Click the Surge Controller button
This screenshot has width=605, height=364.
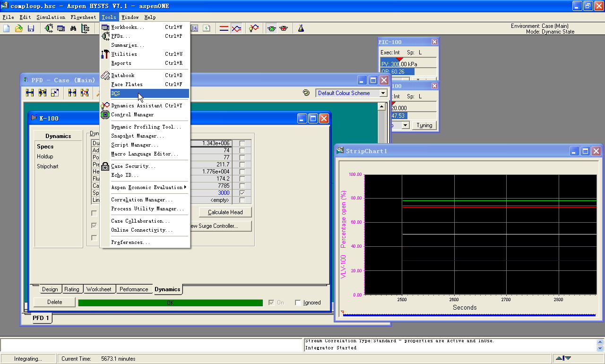tap(220, 226)
